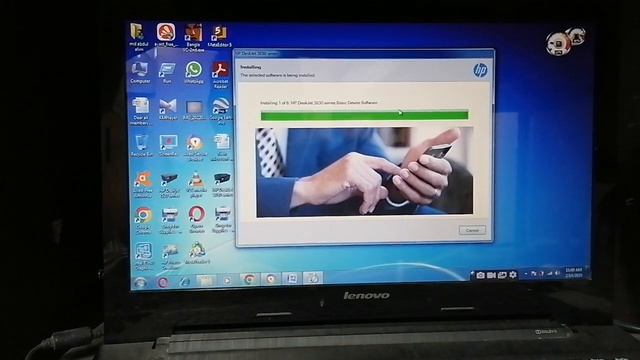Launch the Opera browser desktop shortcut

(197, 219)
